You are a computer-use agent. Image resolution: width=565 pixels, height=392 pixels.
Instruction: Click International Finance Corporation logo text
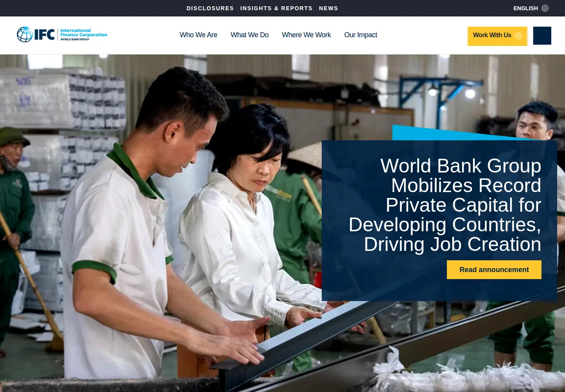[x=84, y=33]
